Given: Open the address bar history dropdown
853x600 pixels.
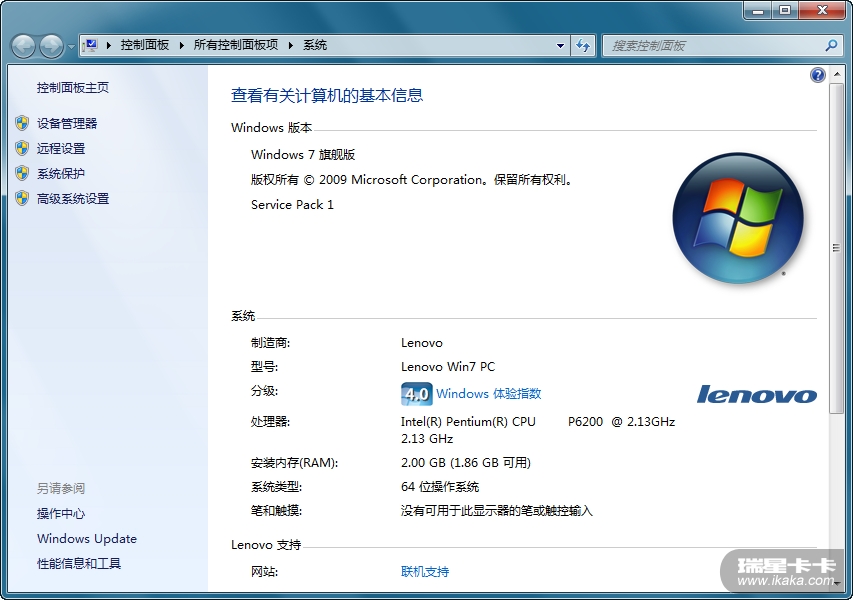Looking at the screenshot, I should click(560, 46).
